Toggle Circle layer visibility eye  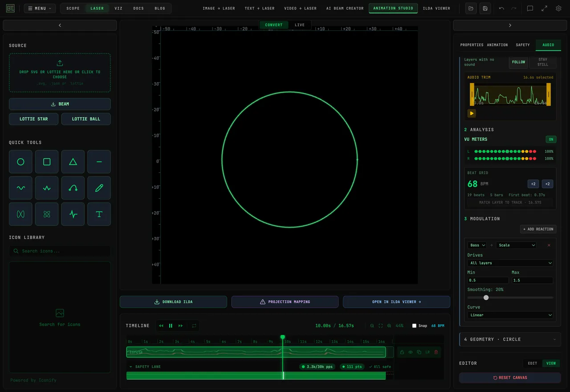click(x=411, y=352)
